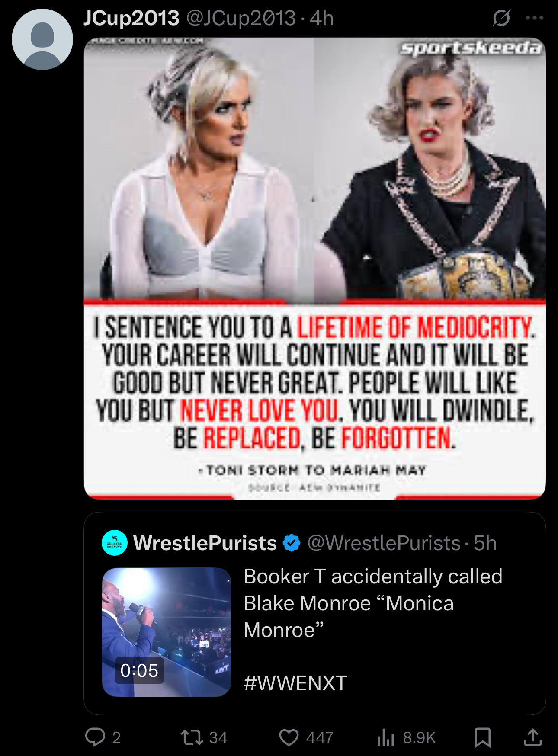Open the three-dot more options menu

pos(535,18)
